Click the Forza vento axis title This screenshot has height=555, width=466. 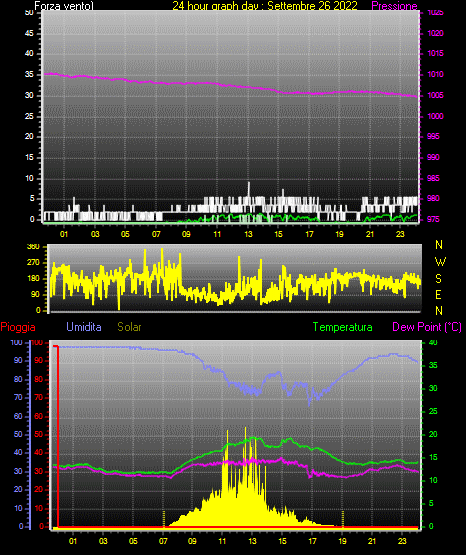(x=64, y=6)
